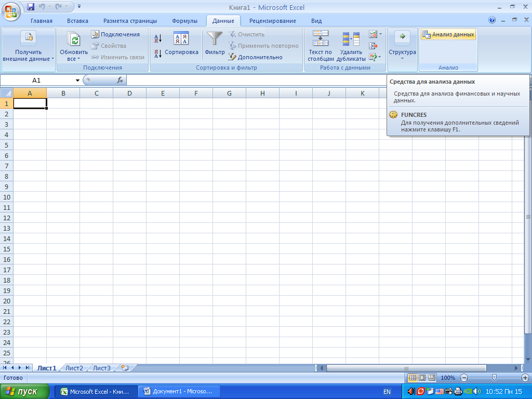Go to first sheet tab arrow
Image resolution: width=532 pixels, height=399 pixels.
click(x=5, y=368)
